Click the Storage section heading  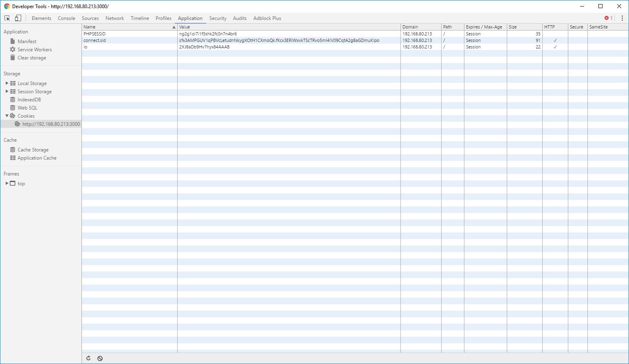pyautogui.click(x=12, y=74)
